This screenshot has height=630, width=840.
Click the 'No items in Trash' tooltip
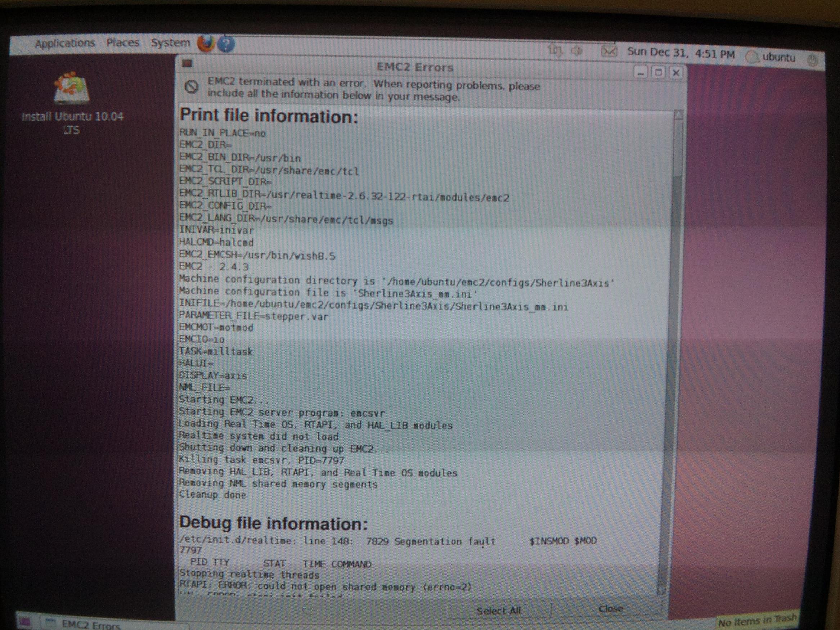coord(758,621)
